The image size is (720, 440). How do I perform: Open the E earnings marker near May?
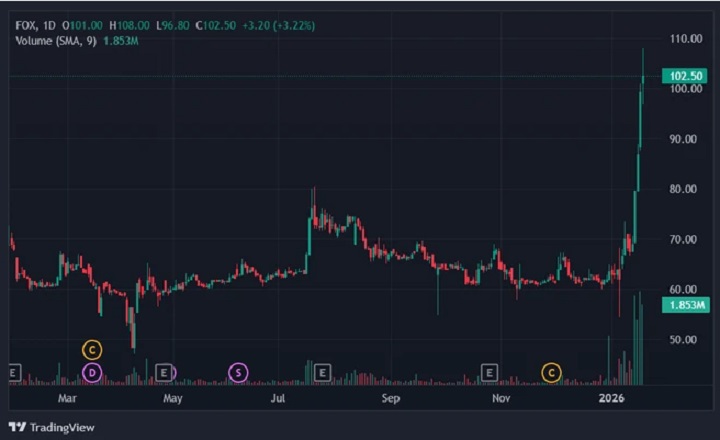pyautogui.click(x=164, y=372)
